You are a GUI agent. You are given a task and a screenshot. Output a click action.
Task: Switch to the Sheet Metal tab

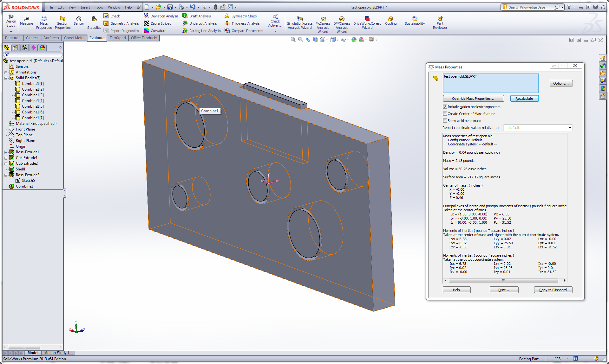74,38
